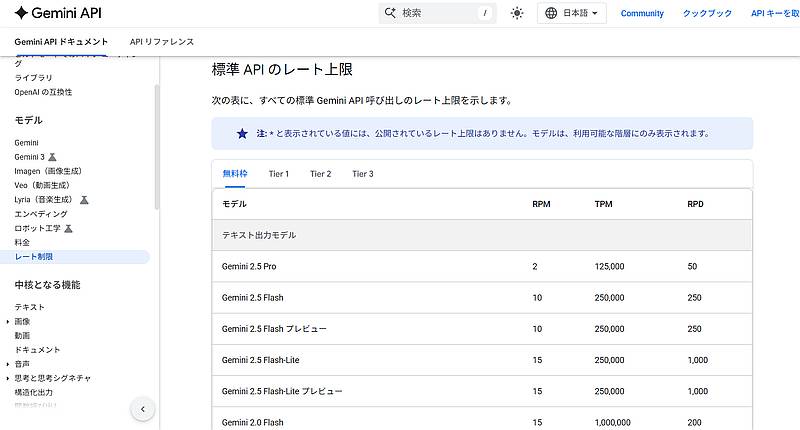
Task: Select the Tier 3 tab
Action: (x=363, y=174)
